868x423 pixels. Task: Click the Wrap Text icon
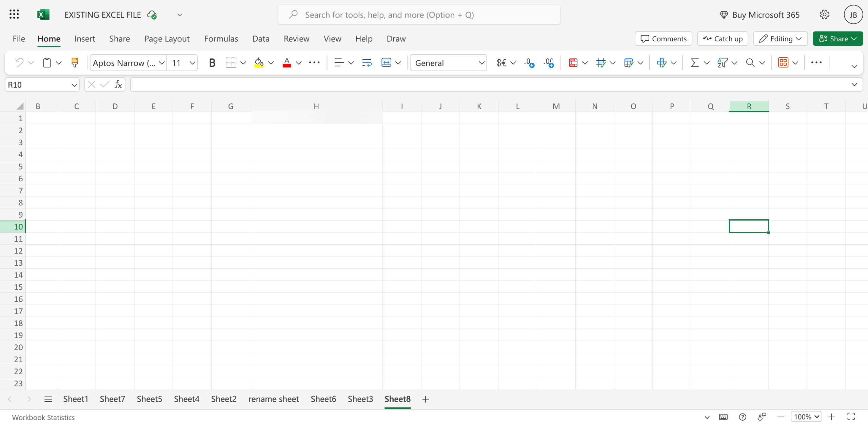point(367,63)
